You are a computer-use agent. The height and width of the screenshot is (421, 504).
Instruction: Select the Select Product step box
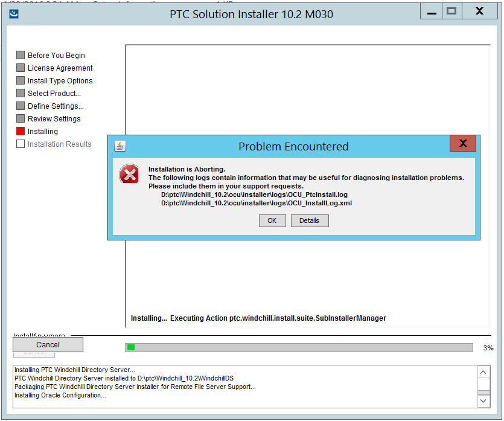pyautogui.click(x=21, y=93)
